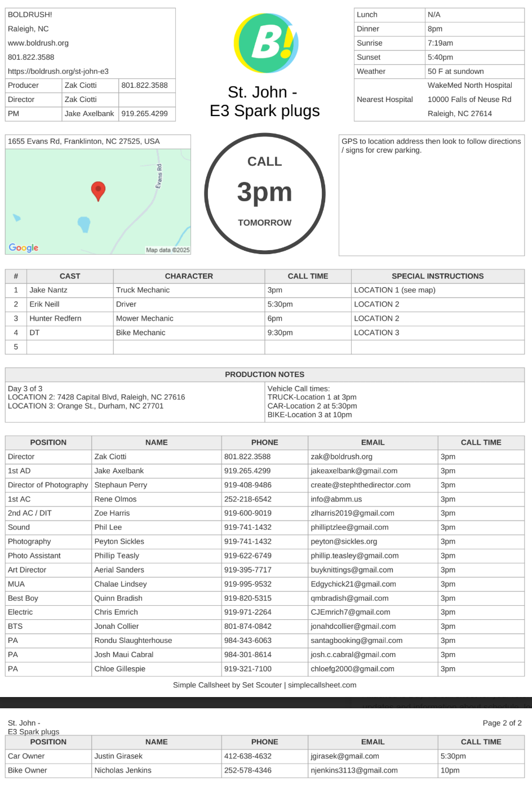Click MUA Chalae Lindsey name
Image resolution: width=532 pixels, height=790 pixels.
[121, 584]
